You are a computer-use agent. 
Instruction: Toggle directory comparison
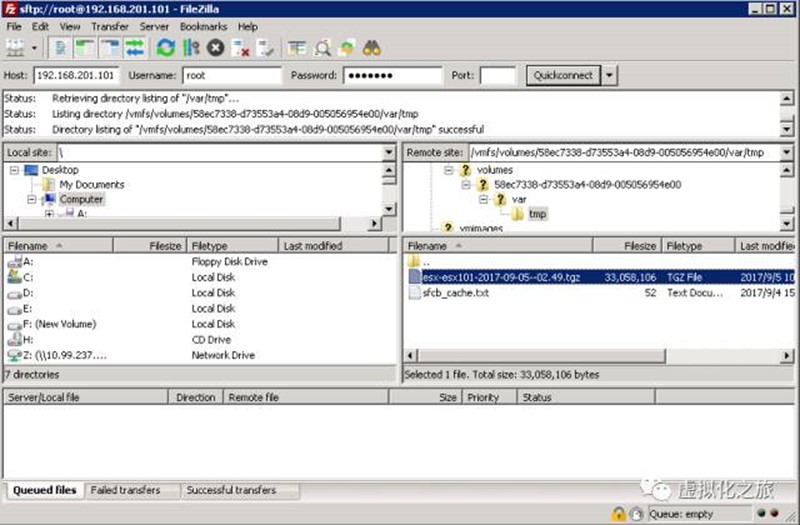point(322,48)
